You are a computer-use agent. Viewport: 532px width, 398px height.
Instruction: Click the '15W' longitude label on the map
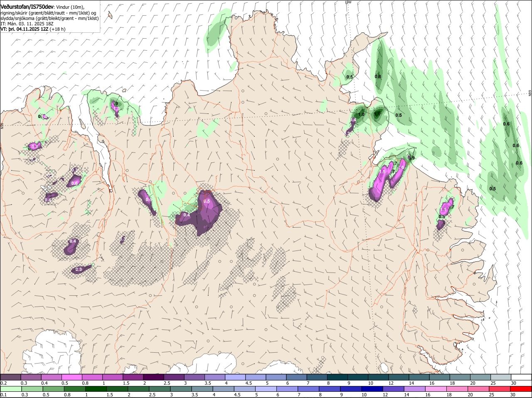(x=348, y=2)
